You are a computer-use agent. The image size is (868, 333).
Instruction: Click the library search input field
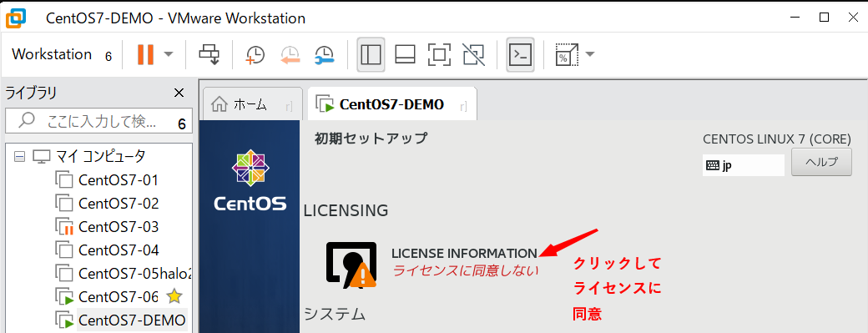tap(99, 120)
